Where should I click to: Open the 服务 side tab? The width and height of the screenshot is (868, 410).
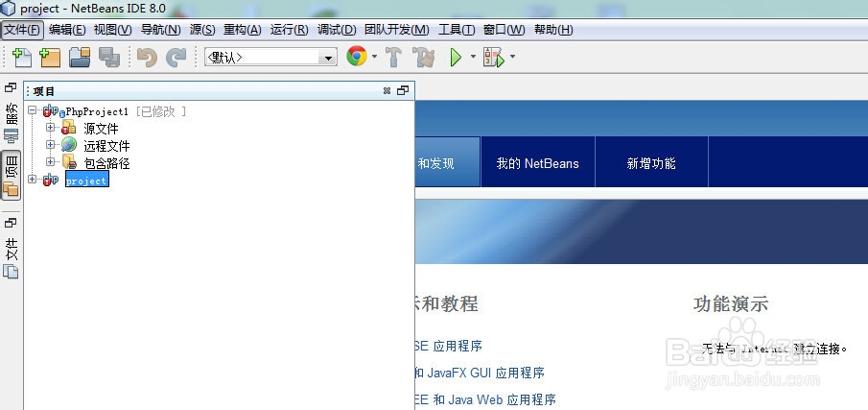12,124
